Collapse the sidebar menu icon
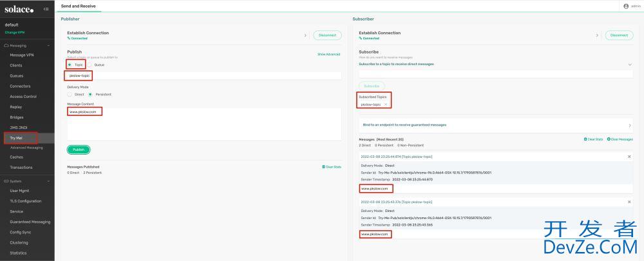 pos(46,9)
